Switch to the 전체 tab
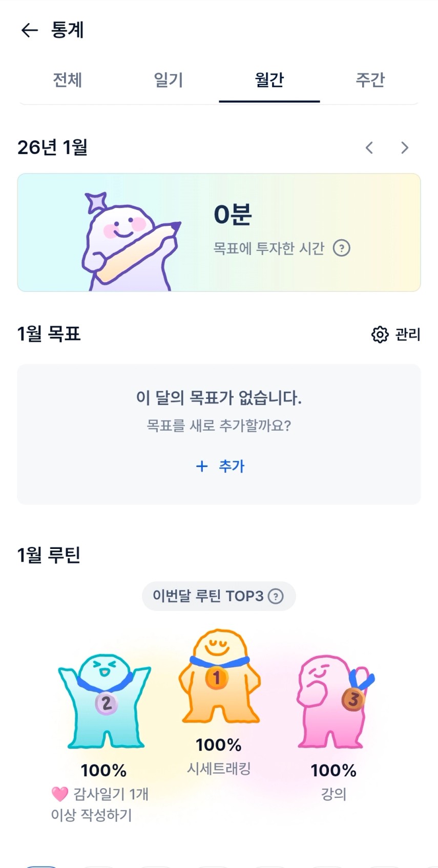Viewport: 438px width, 868px height. tap(67, 80)
